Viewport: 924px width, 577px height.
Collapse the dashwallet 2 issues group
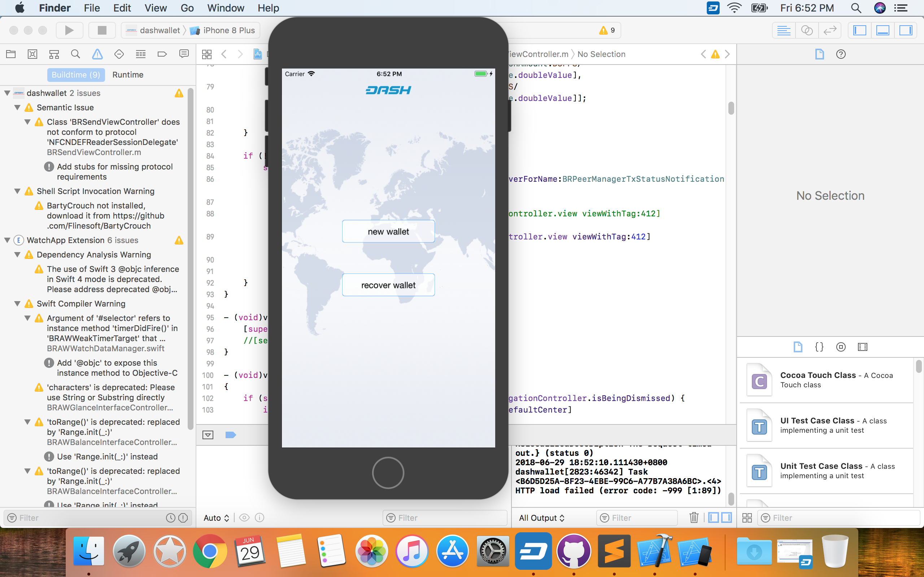click(7, 93)
